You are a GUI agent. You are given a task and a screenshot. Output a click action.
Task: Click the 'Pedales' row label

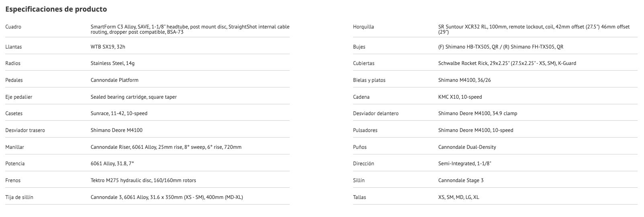[x=14, y=80]
